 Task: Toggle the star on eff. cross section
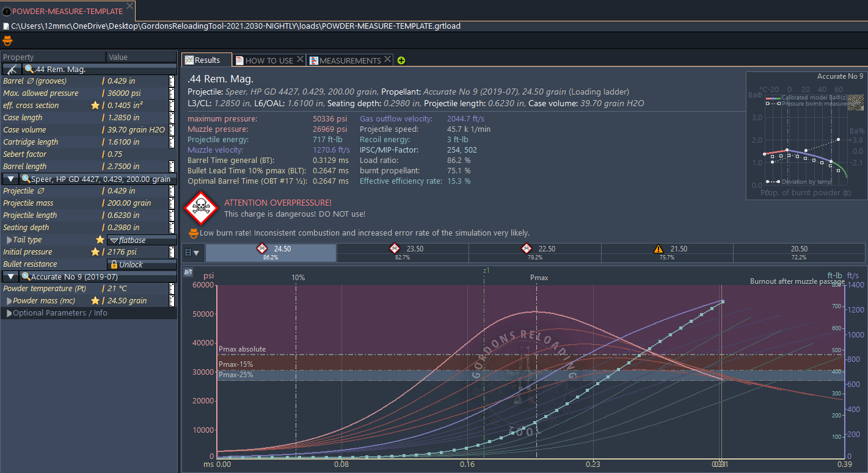(95, 106)
